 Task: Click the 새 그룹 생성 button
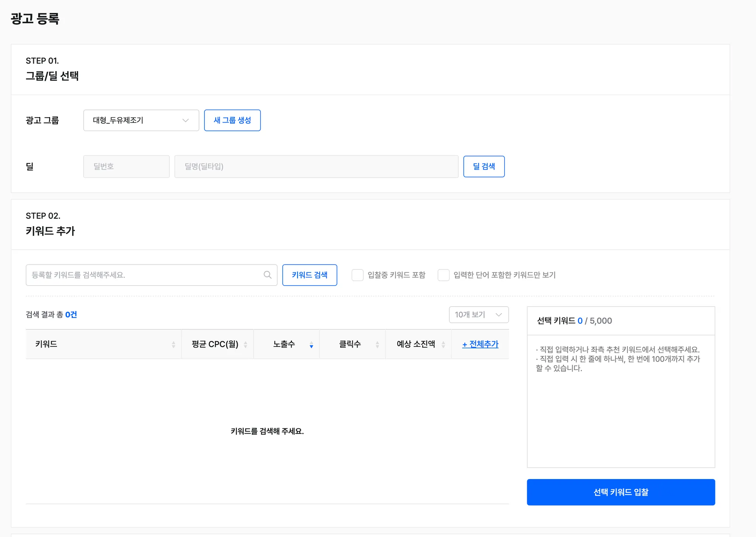point(232,120)
